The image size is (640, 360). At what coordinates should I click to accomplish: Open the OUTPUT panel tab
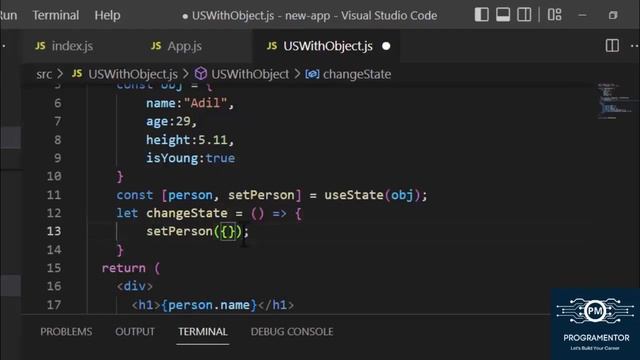135,332
